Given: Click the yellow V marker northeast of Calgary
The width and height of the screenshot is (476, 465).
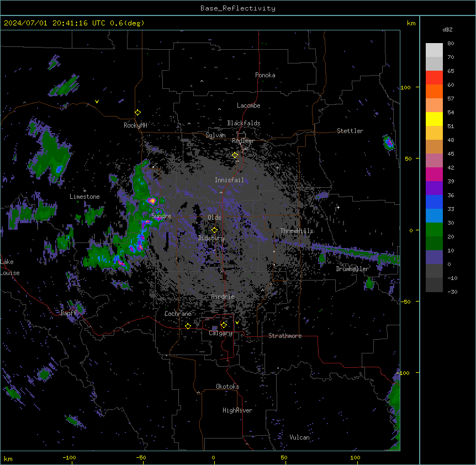Looking at the screenshot, I should coord(237,323).
